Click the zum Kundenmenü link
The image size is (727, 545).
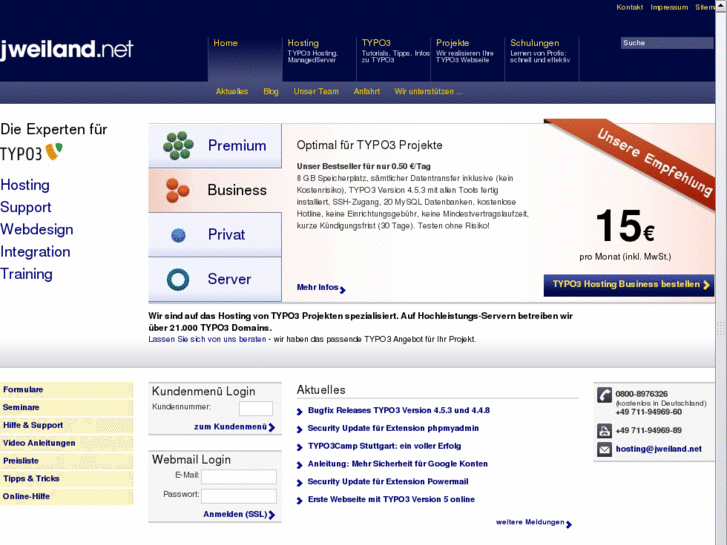[x=230, y=427]
